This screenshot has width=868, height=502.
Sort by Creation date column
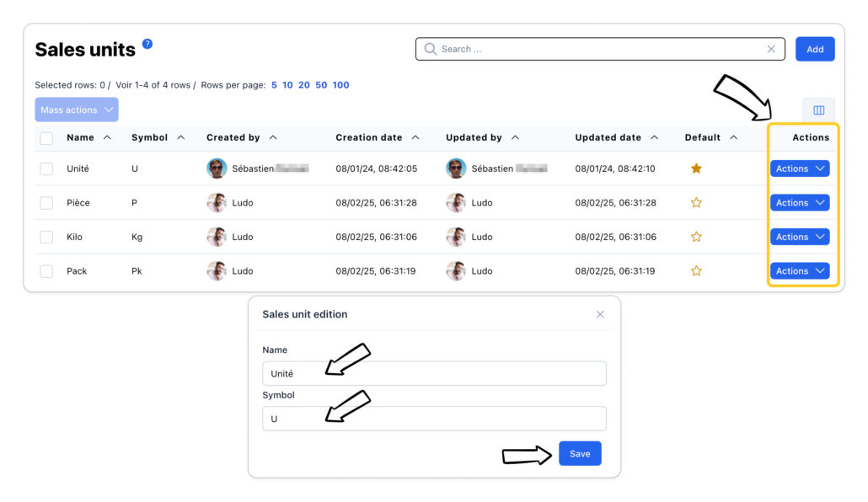pos(369,137)
